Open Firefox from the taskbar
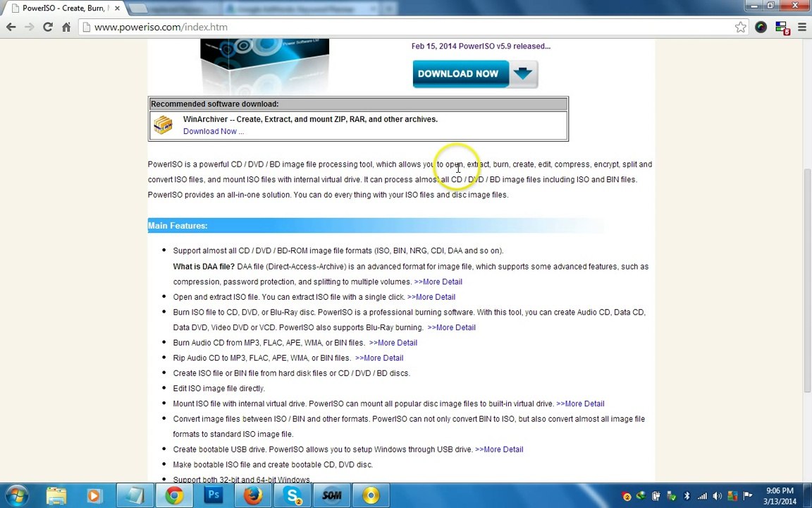This screenshot has width=812, height=508. pos(253,495)
